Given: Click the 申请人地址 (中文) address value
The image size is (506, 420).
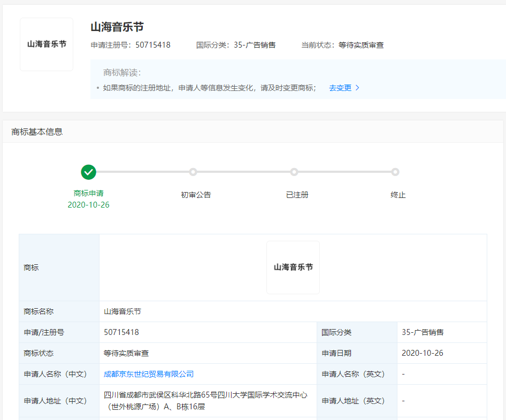Looking at the screenshot, I should tap(205, 401).
